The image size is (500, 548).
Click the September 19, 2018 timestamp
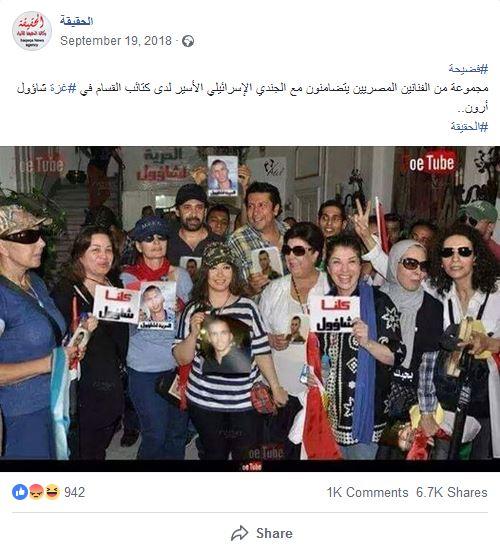[x=116, y=41]
